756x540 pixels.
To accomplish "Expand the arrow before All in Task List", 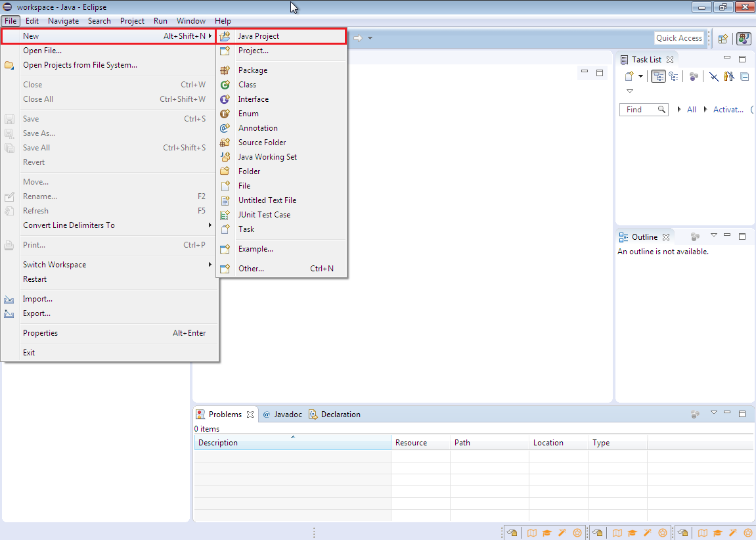I will [x=679, y=110].
